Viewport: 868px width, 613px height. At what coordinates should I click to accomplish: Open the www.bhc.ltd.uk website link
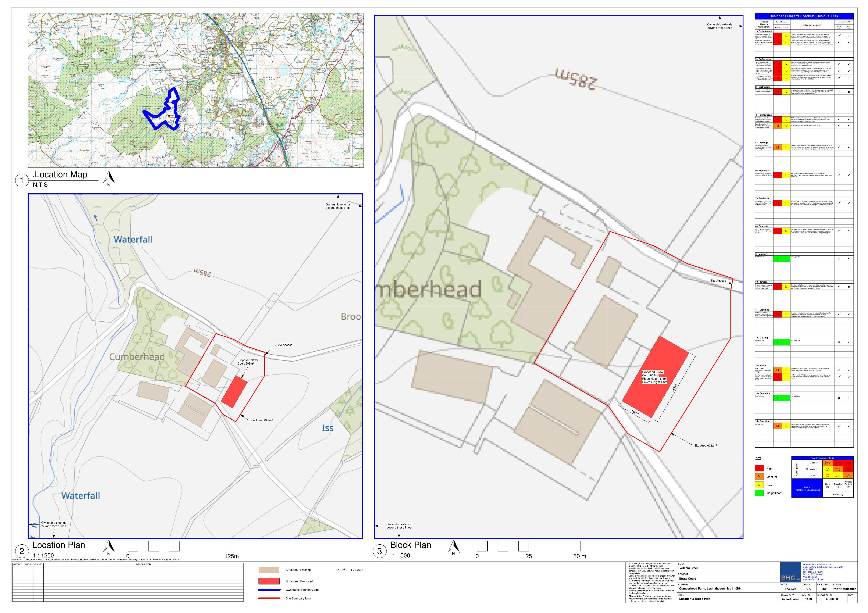pyautogui.click(x=810, y=577)
